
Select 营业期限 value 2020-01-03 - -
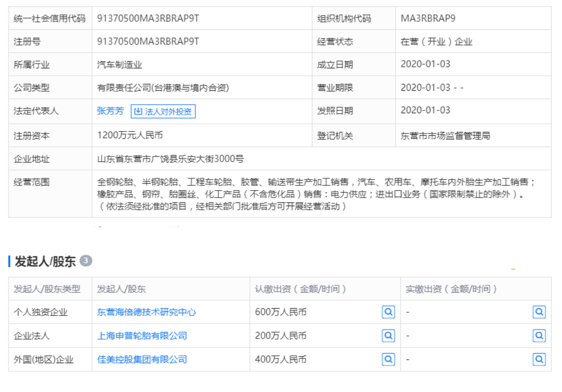pyautogui.click(x=432, y=88)
